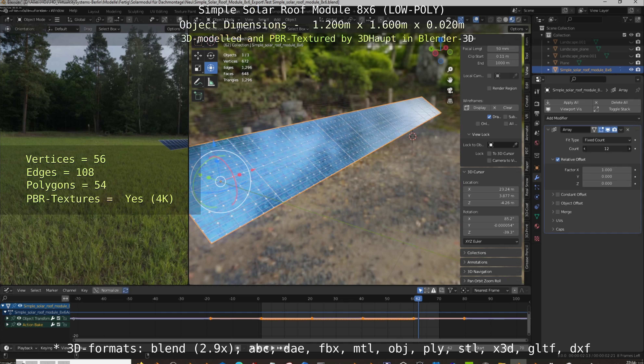This screenshot has width=644, height=364.
Task: Select the Measure tool icon
Action: [211, 82]
